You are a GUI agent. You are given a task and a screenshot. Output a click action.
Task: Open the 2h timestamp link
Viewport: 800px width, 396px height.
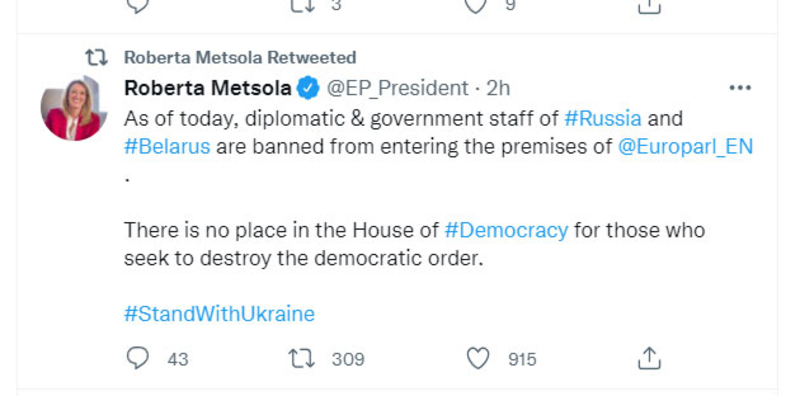coord(498,88)
